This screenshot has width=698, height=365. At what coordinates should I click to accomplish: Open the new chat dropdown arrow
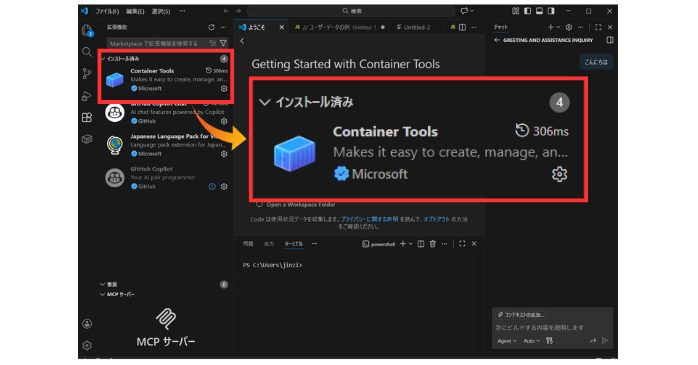click(x=558, y=28)
